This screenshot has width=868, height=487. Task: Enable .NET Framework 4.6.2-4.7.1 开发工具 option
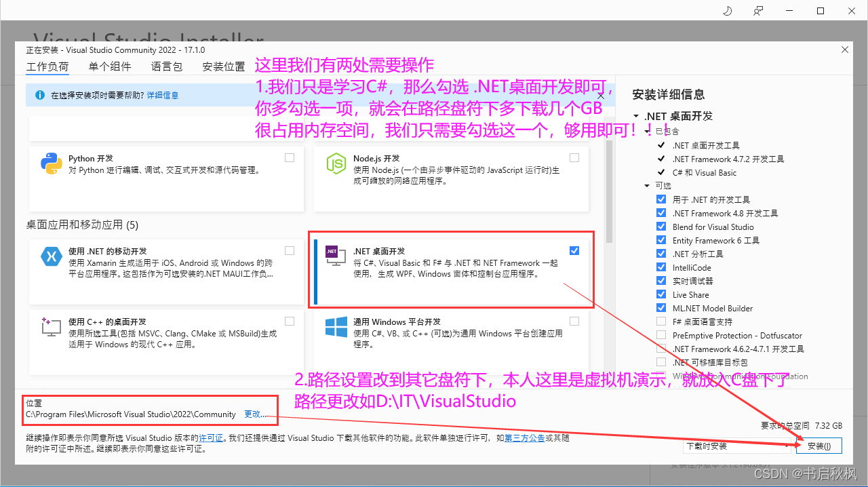pos(661,349)
